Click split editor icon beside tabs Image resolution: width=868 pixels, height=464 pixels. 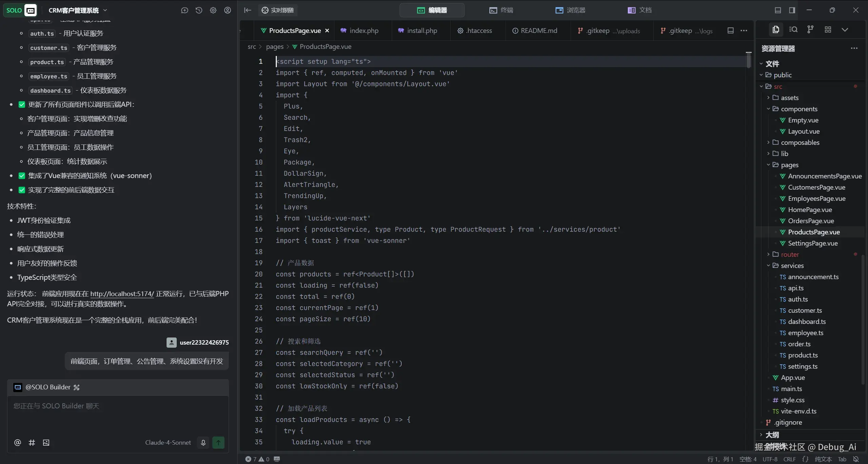coord(730,31)
